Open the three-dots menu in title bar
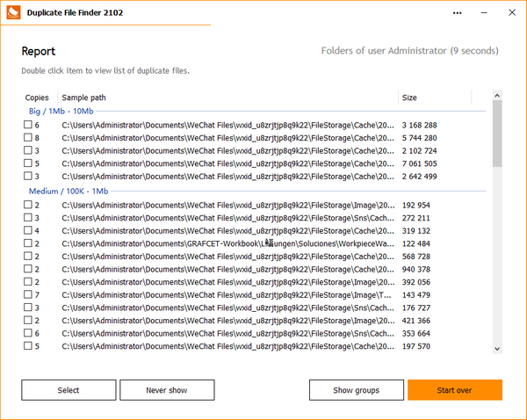527x420 pixels. 458,13
